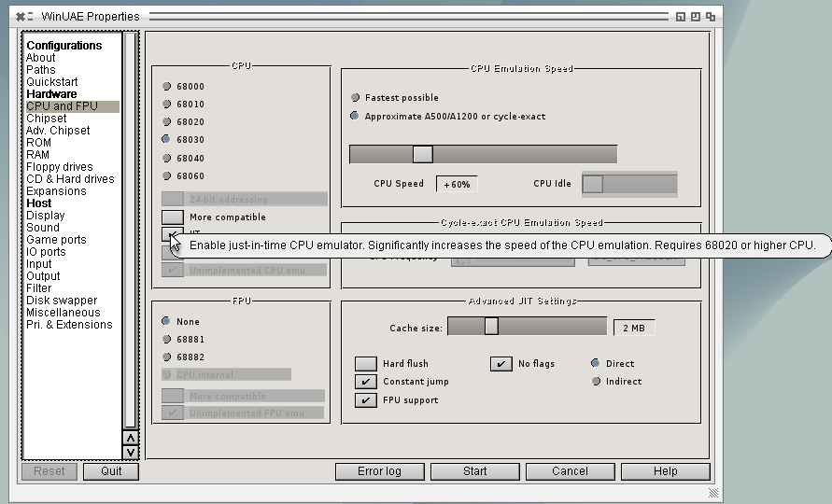Choose the 68040 CPU option
This screenshot has height=504, width=832.
[166, 158]
